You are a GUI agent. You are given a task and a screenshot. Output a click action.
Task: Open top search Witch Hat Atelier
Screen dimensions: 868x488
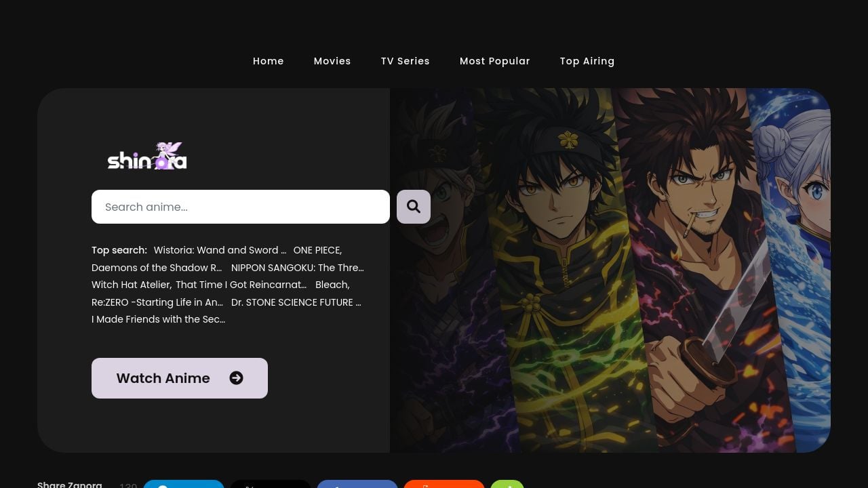tap(132, 285)
